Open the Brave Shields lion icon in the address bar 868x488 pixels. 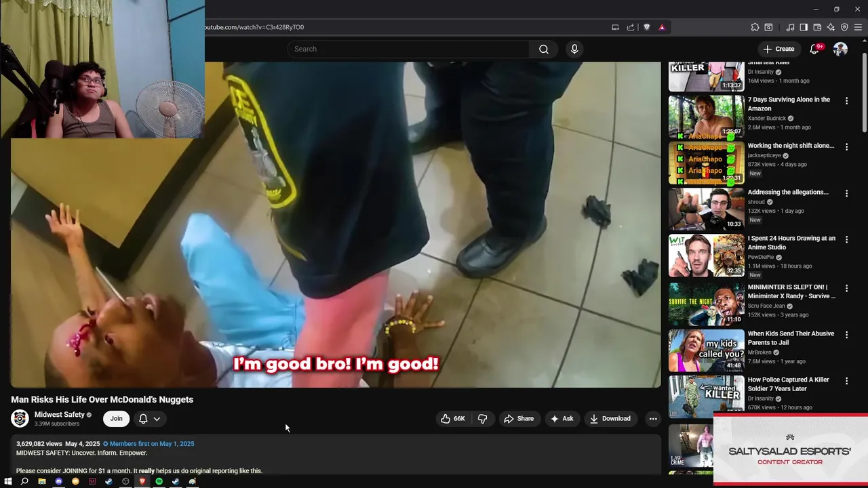pyautogui.click(x=646, y=27)
